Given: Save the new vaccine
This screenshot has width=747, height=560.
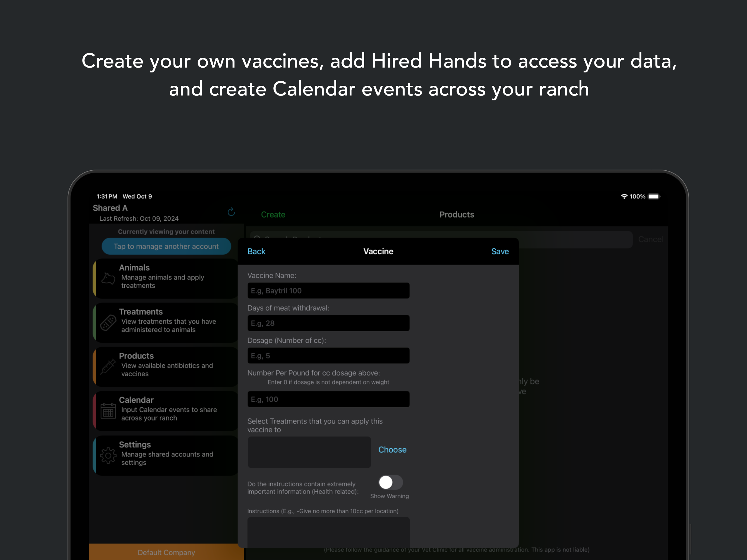Looking at the screenshot, I should tap(500, 252).
